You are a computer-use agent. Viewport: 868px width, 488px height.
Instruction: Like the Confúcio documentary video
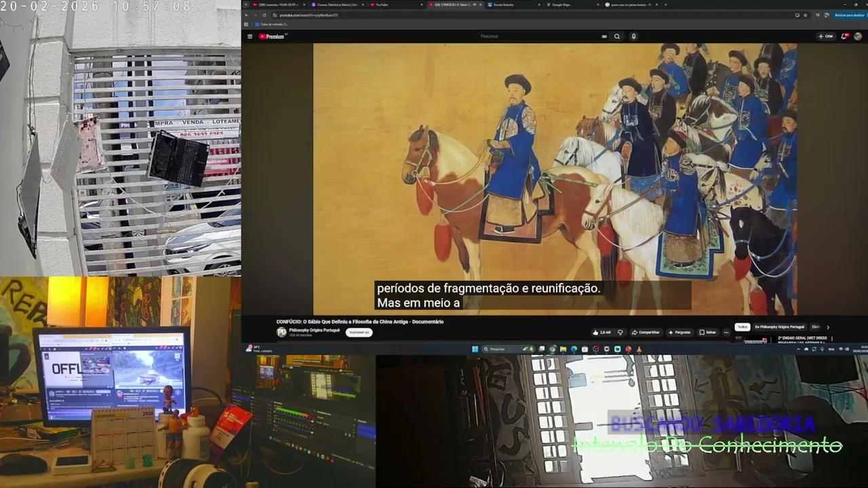(601, 332)
